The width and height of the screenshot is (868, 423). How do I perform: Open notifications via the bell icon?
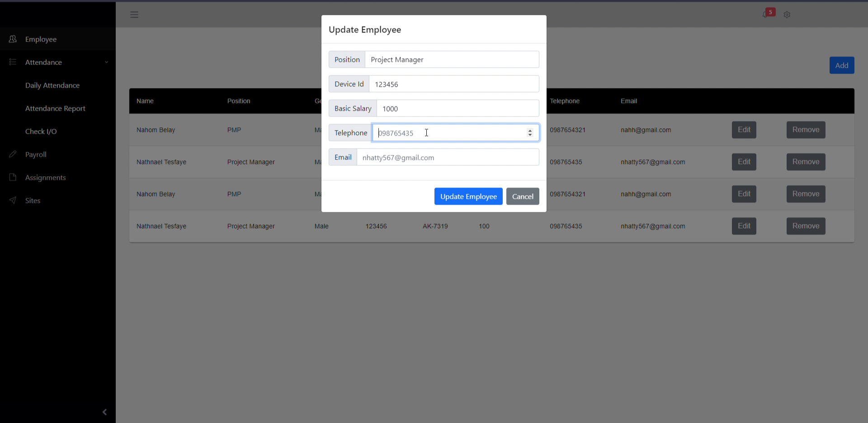[766, 14]
